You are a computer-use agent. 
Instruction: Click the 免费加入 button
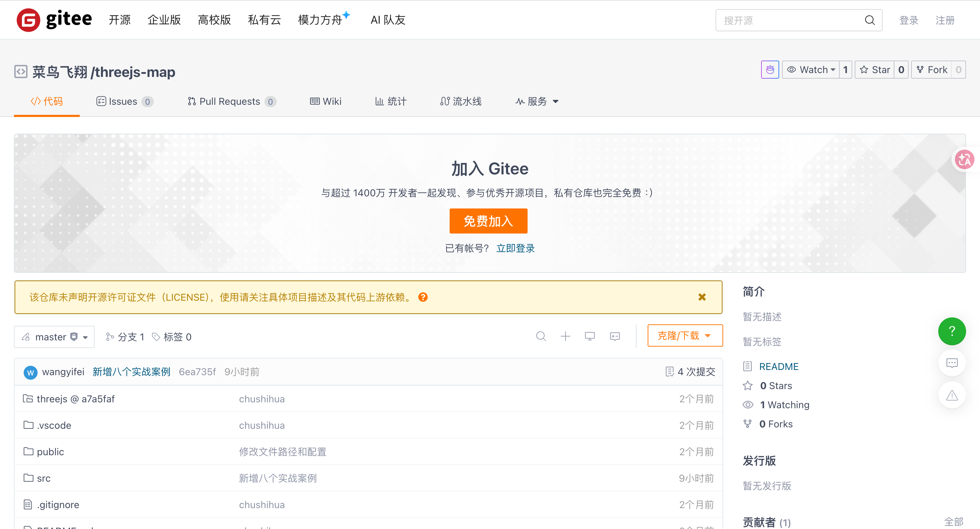tap(488, 221)
